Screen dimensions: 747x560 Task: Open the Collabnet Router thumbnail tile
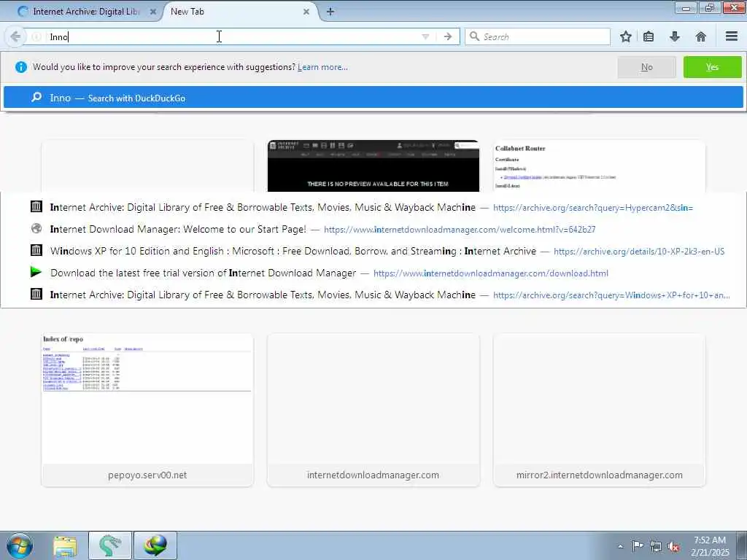pyautogui.click(x=600, y=166)
